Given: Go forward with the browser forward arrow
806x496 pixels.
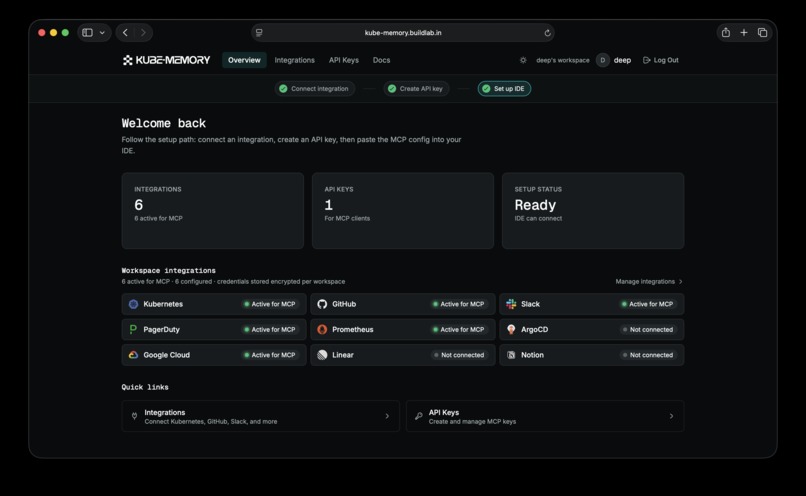Looking at the screenshot, I should pyautogui.click(x=143, y=32).
